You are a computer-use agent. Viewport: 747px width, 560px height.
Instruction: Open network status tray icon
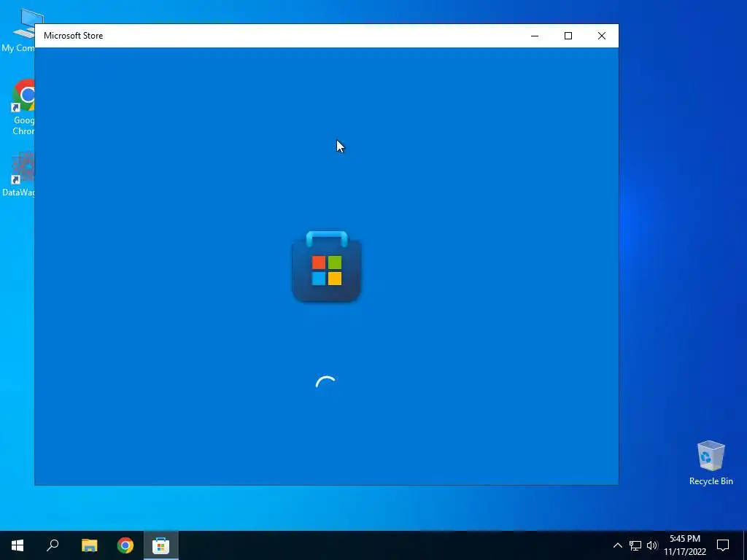pyautogui.click(x=635, y=545)
